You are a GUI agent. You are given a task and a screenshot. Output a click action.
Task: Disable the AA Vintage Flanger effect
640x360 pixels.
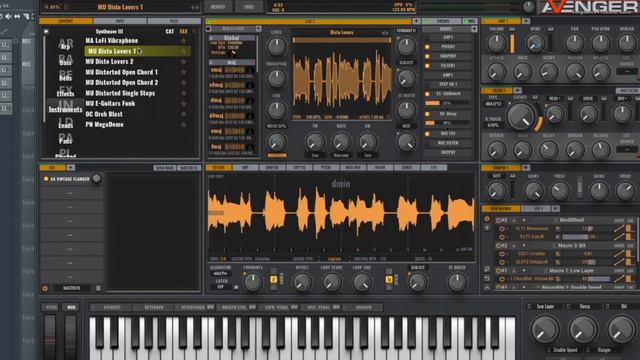click(x=46, y=179)
